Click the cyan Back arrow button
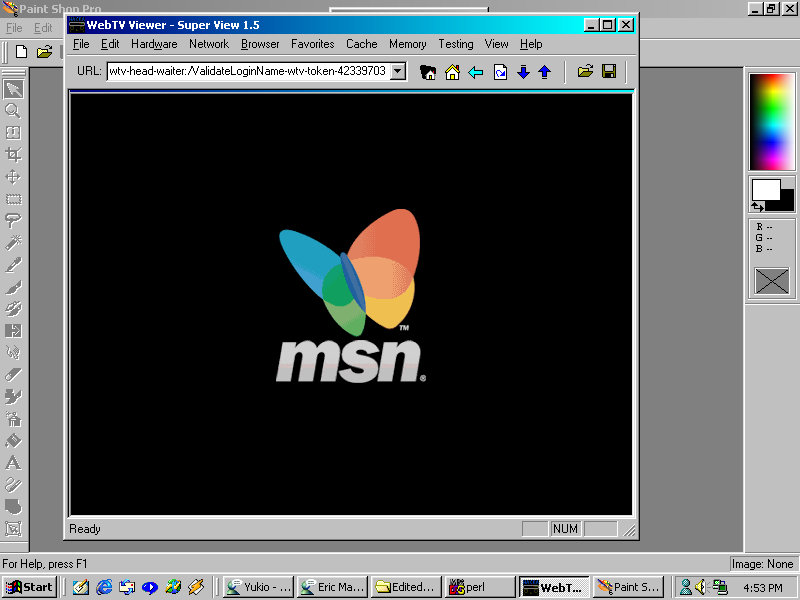This screenshot has height=600, width=800. click(x=476, y=72)
